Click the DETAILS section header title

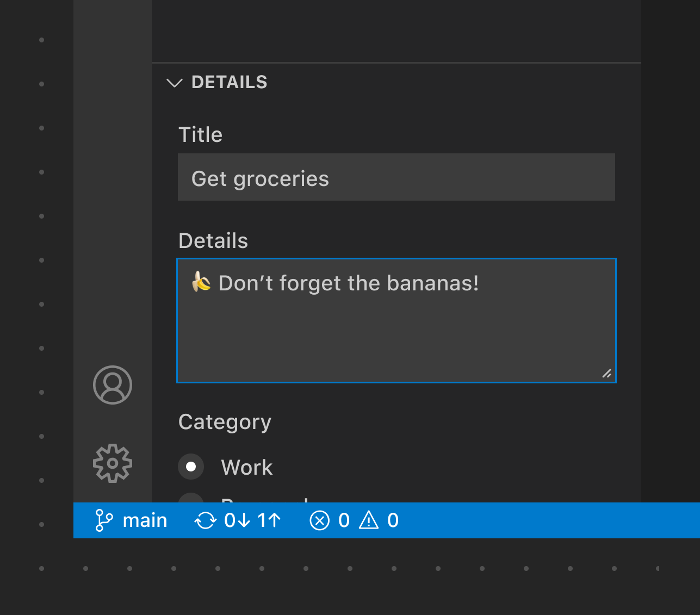coord(229,82)
